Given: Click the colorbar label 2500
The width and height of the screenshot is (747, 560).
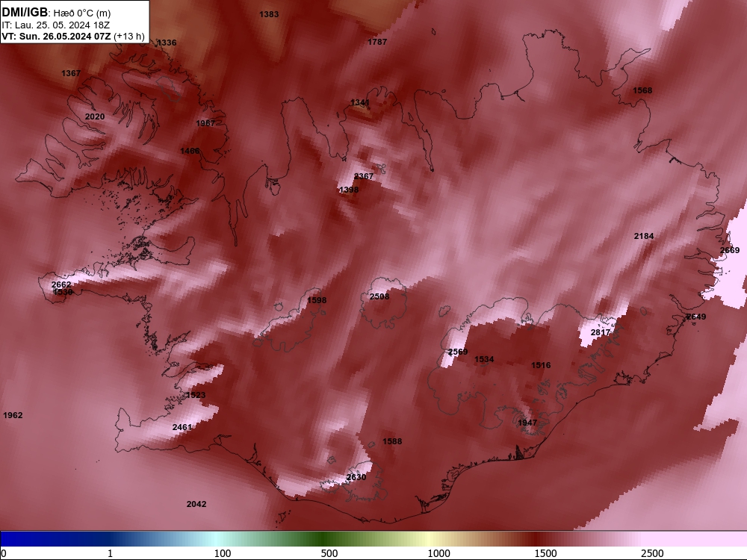Looking at the screenshot, I should [652, 553].
